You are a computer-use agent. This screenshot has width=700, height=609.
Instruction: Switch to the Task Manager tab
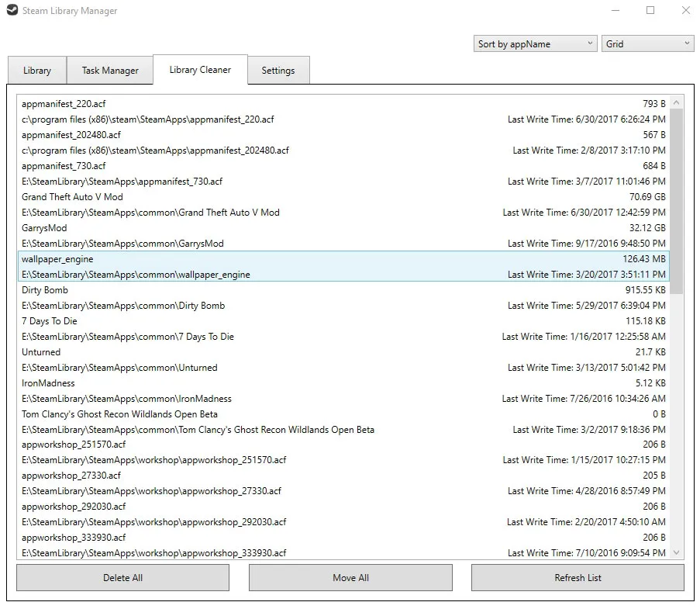click(x=110, y=70)
